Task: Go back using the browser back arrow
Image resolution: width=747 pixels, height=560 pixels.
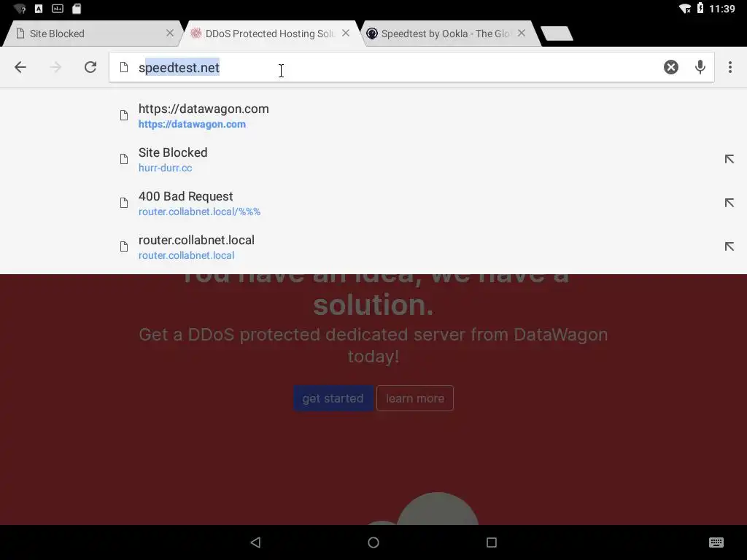Action: pyautogui.click(x=20, y=67)
